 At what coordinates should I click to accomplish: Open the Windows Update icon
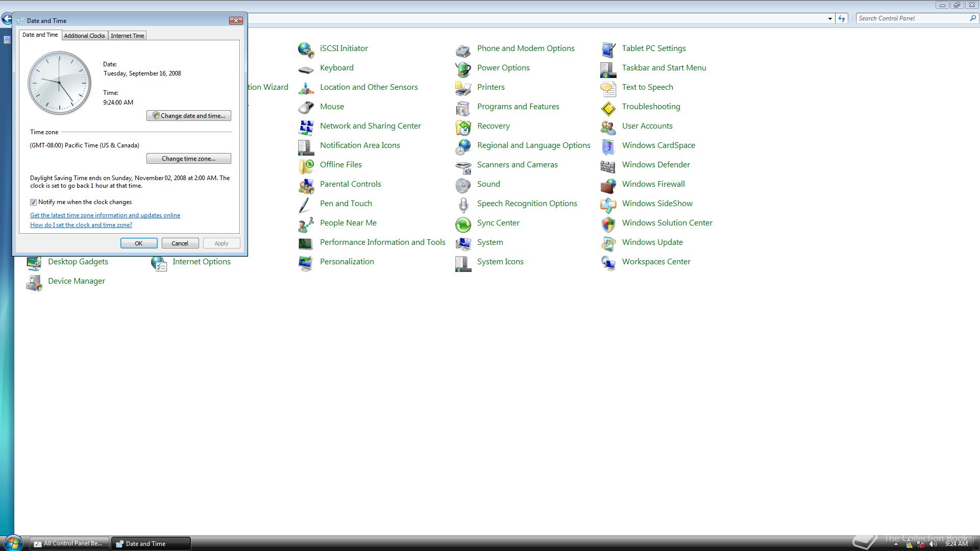pyautogui.click(x=608, y=243)
